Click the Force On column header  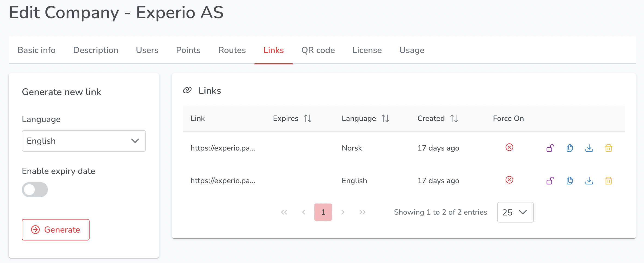point(508,118)
